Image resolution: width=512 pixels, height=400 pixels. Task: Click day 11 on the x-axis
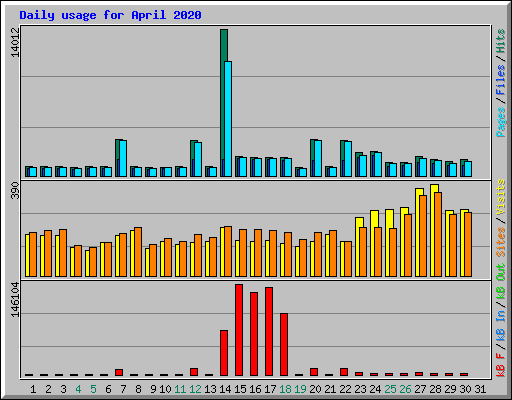point(180,389)
